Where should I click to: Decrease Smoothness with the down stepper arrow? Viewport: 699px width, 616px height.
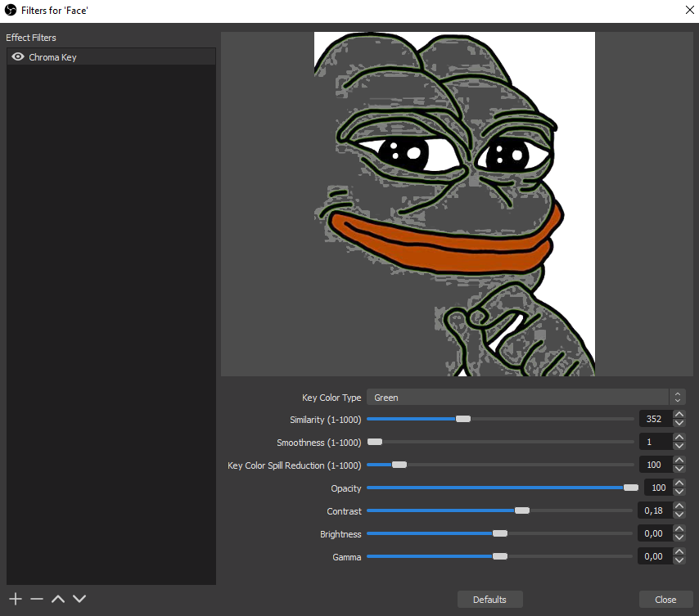[679, 446]
